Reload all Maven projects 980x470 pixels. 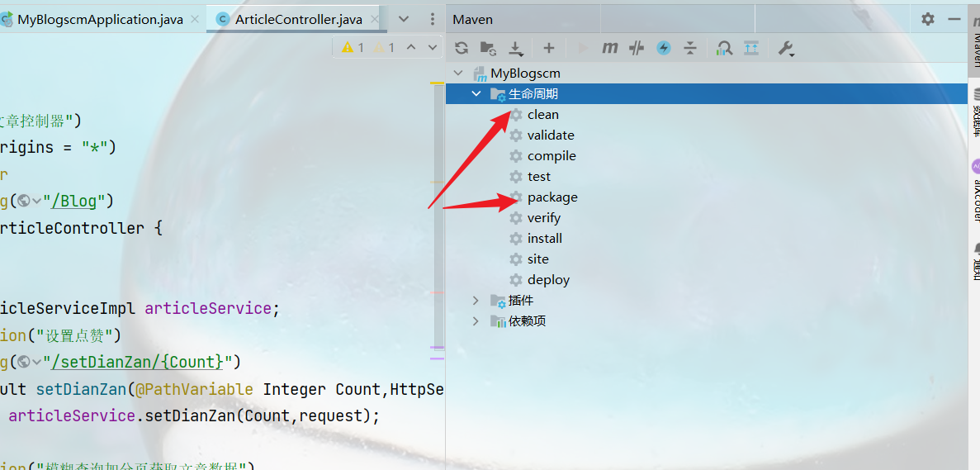(462, 48)
